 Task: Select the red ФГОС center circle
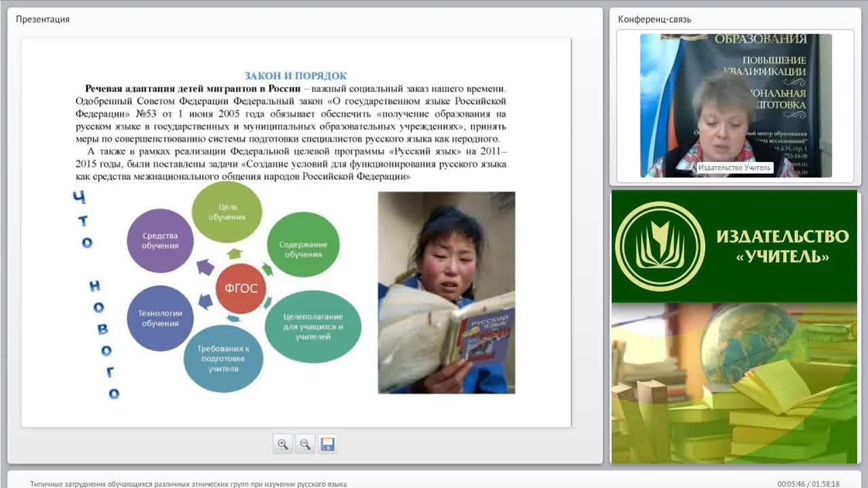point(241,289)
